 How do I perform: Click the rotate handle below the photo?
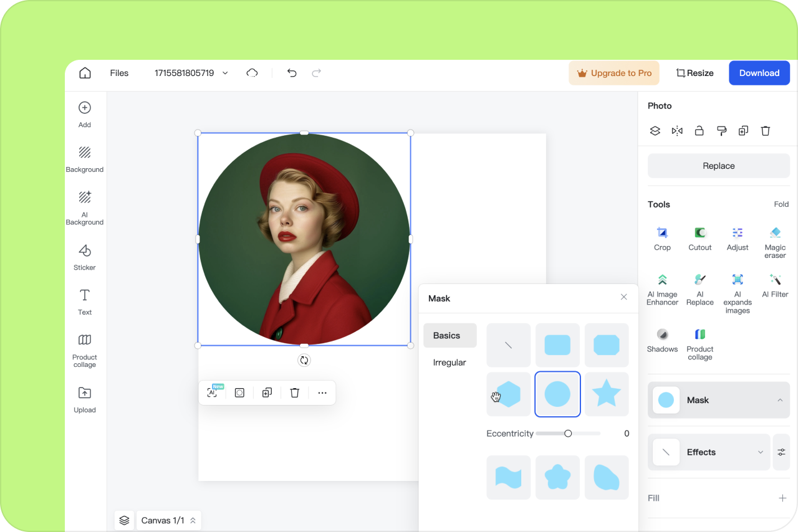coord(304,360)
